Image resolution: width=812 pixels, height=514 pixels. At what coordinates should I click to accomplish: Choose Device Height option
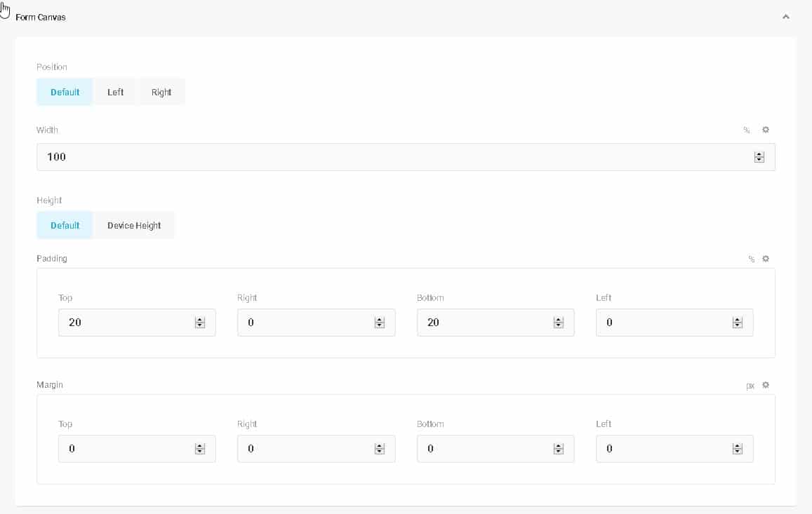134,225
